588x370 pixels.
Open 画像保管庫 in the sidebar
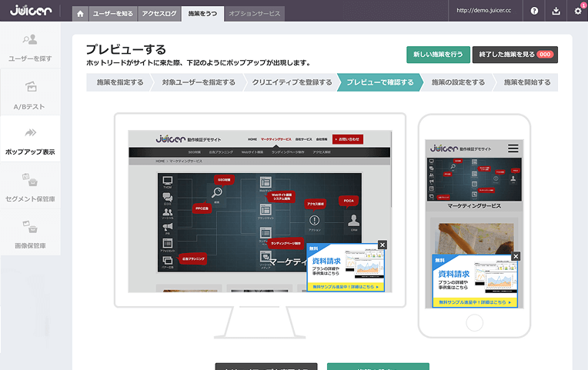tap(30, 235)
